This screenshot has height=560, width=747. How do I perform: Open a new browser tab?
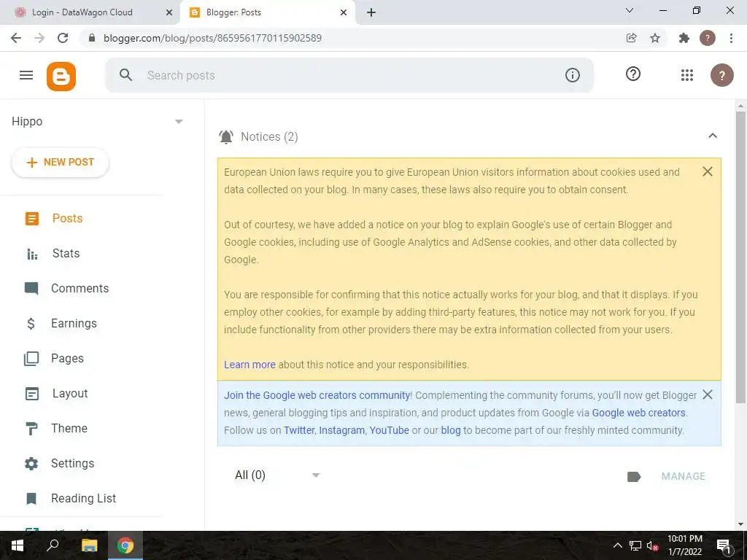pos(371,13)
